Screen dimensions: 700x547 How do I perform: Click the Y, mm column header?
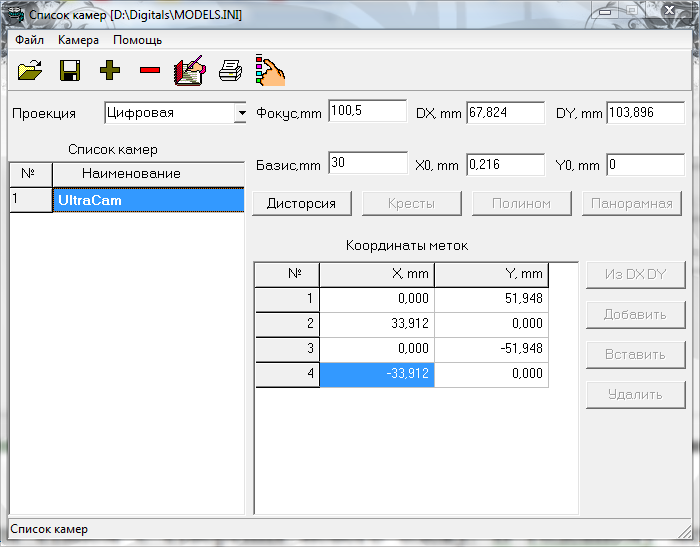pyautogui.click(x=492, y=275)
